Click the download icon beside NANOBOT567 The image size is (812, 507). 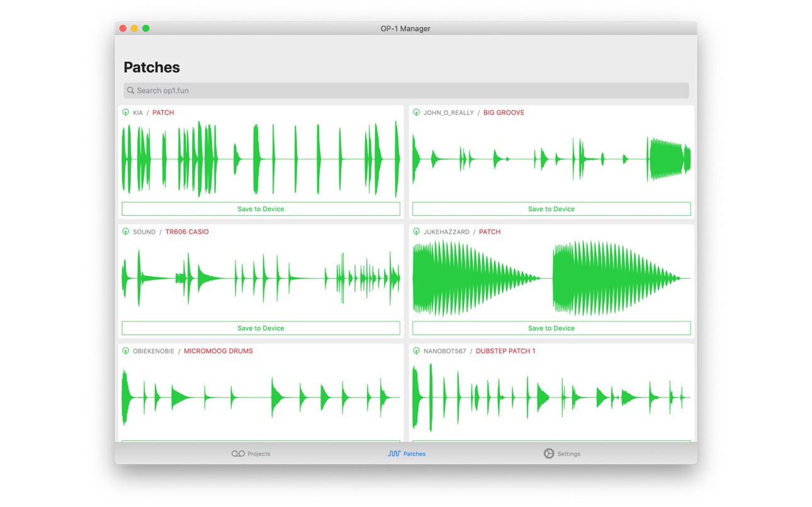[416, 351]
